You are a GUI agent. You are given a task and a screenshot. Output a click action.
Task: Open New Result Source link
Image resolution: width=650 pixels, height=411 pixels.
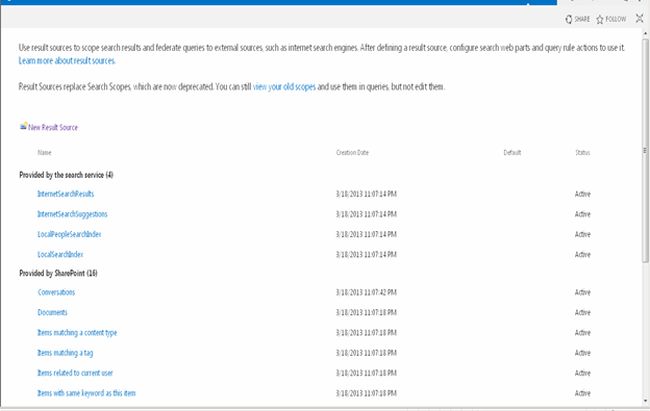(x=53, y=127)
